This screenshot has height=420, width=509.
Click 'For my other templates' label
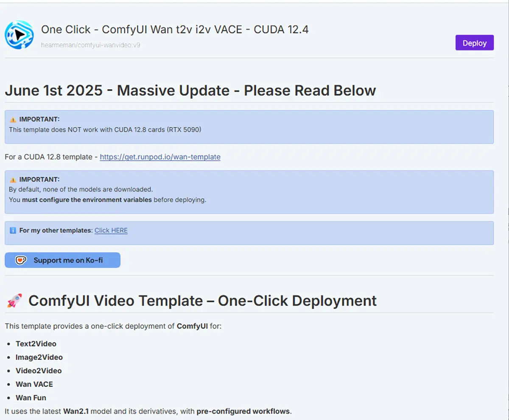coord(56,230)
